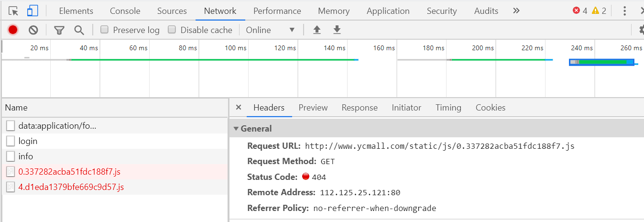Click the 100 ms timeline marker
Image resolution: width=644 pixels, height=222 pixels.
coord(236,48)
